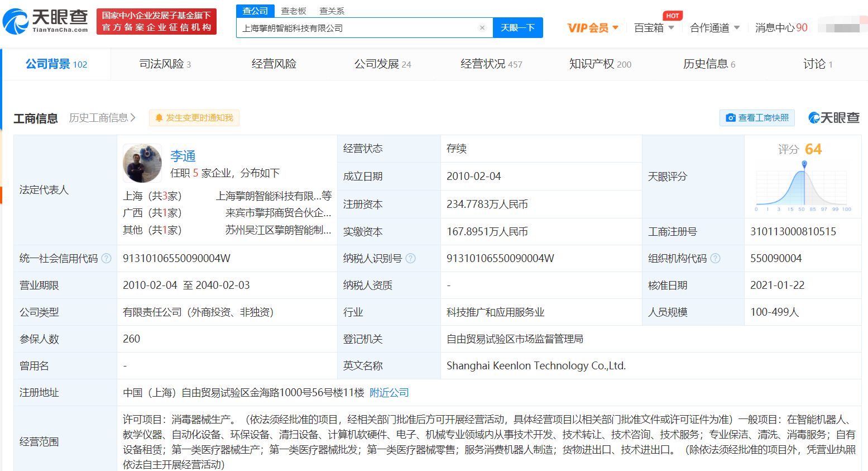Open the 经营状况 tab

point(492,64)
